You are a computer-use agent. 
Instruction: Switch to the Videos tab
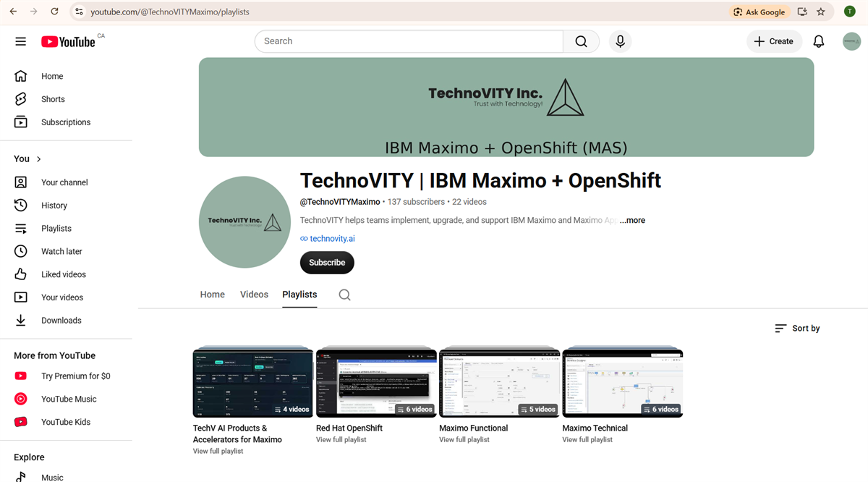click(254, 295)
